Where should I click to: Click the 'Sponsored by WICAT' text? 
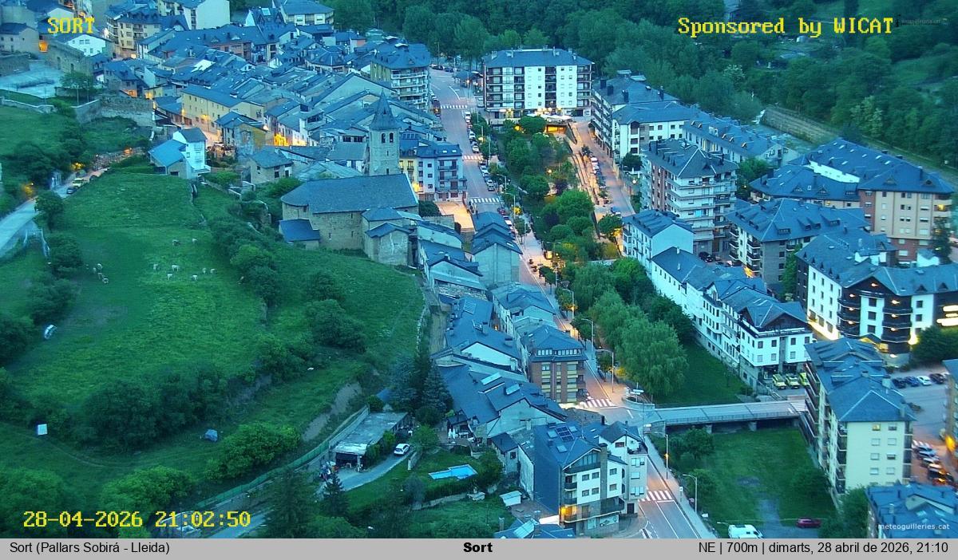[785, 26]
